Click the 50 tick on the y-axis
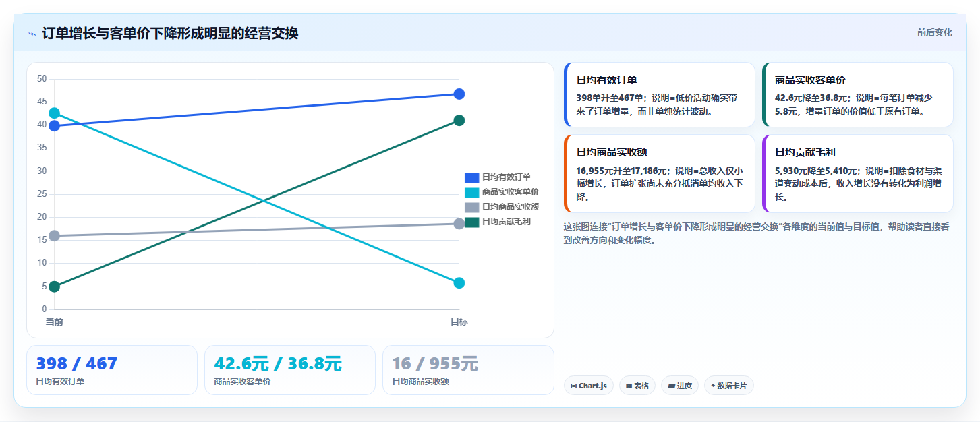The width and height of the screenshot is (980, 422). coord(42,79)
